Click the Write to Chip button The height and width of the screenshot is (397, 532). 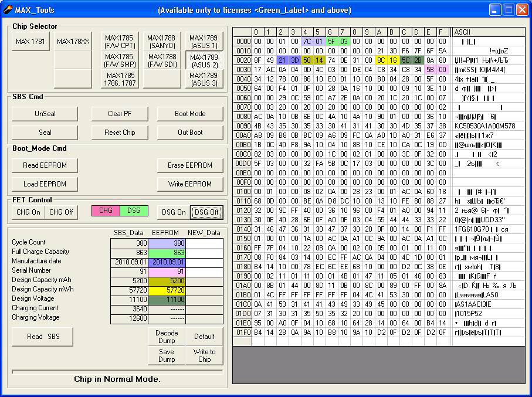[x=204, y=355]
